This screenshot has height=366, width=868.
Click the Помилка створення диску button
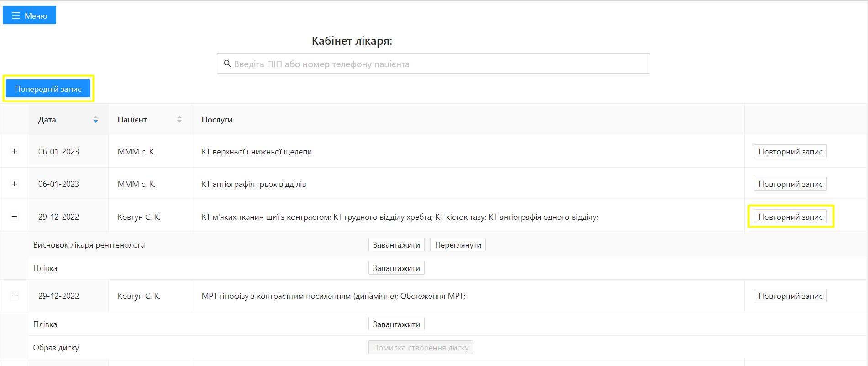coord(420,348)
